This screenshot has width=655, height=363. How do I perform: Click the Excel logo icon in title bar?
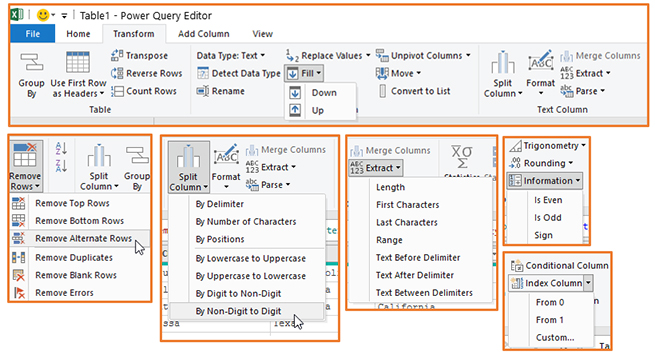pyautogui.click(x=17, y=15)
